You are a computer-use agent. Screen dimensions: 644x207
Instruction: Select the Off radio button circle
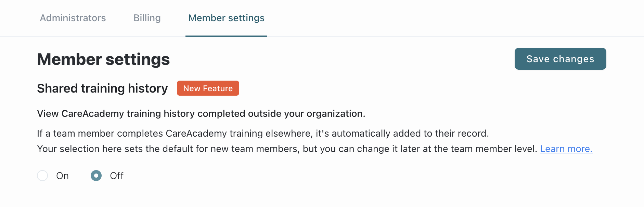click(x=96, y=176)
